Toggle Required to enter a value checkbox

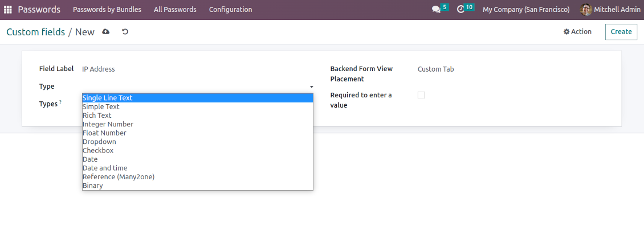(x=421, y=95)
